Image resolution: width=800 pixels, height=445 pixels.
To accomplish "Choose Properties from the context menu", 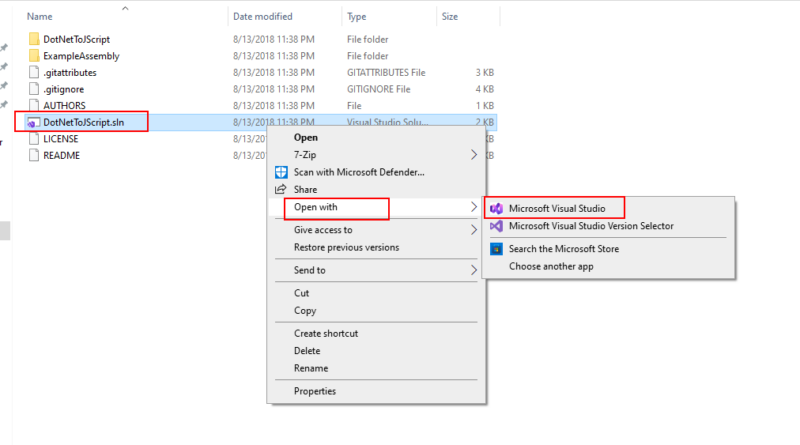I will (x=315, y=391).
